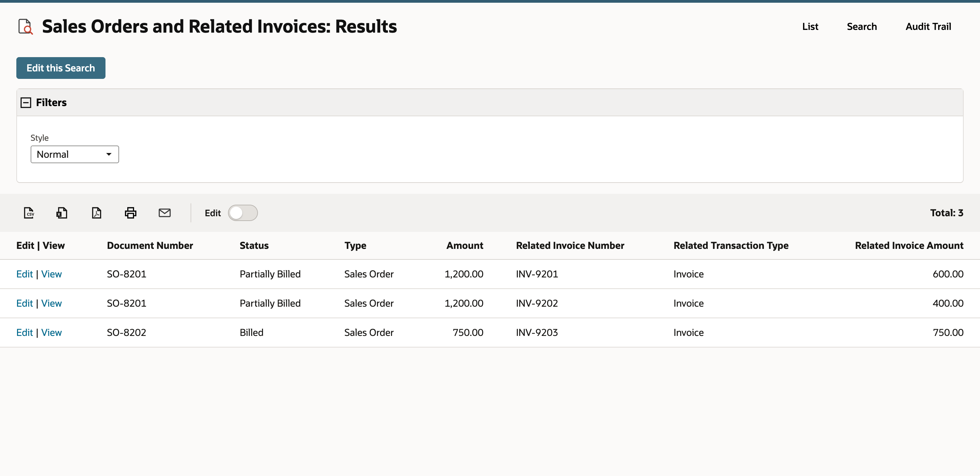Open the Audit Trail link
This screenshot has width=980, height=476.
click(x=928, y=27)
